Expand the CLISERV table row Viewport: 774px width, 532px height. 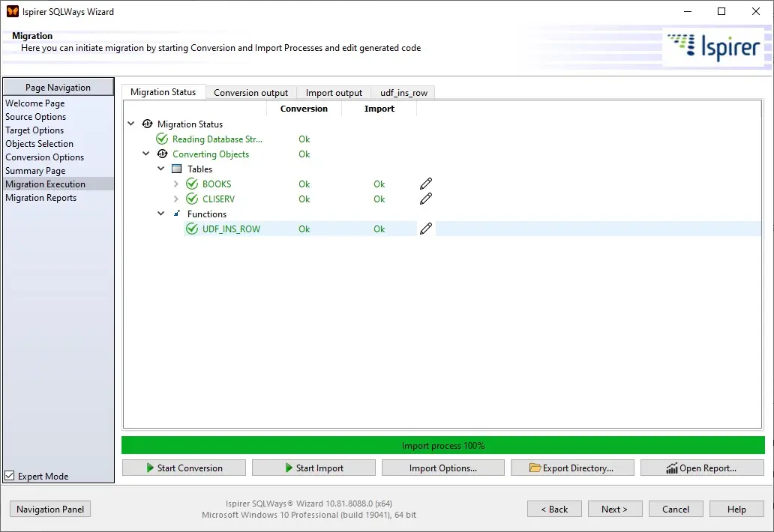tap(175, 199)
